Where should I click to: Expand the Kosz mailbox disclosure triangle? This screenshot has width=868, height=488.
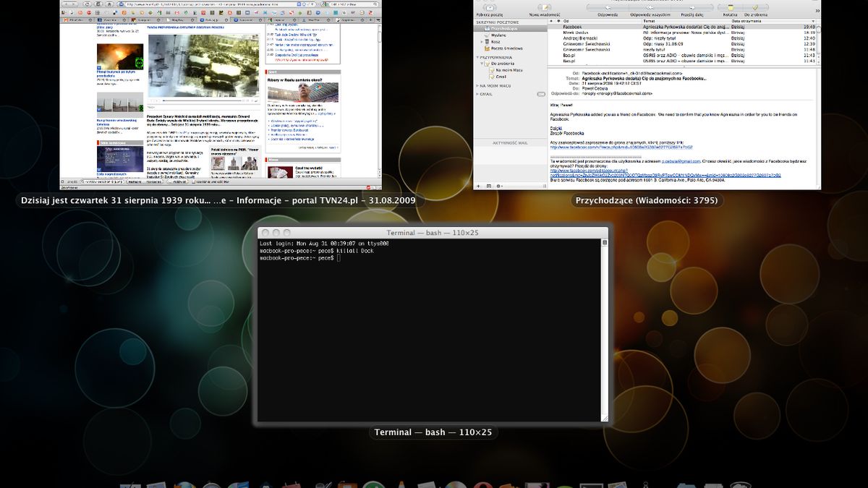pos(483,42)
